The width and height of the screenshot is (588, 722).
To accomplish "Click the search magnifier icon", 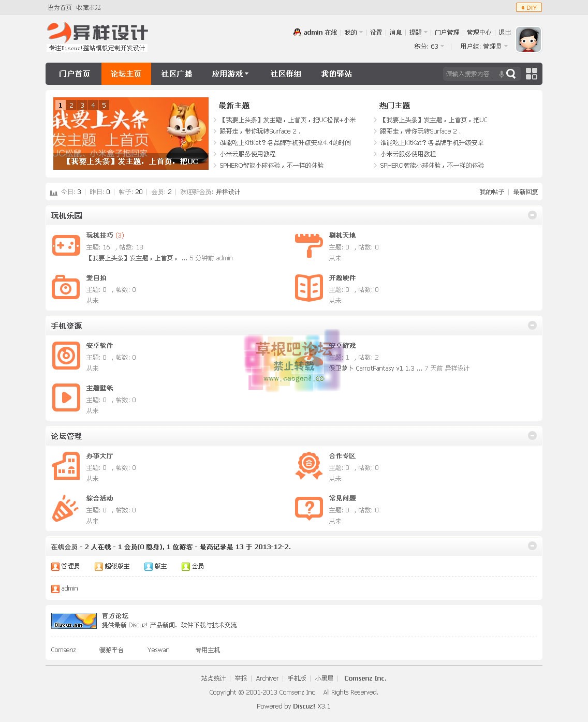I will [511, 74].
